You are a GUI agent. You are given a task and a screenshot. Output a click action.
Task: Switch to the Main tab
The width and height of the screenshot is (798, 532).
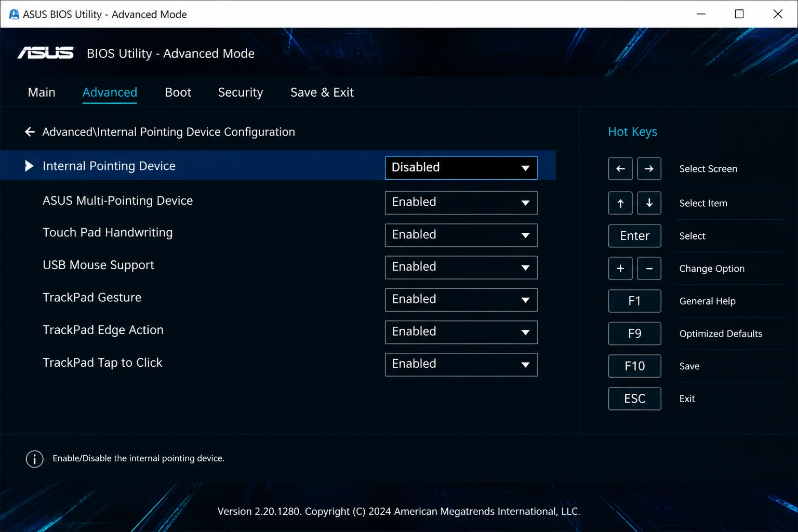[42, 92]
